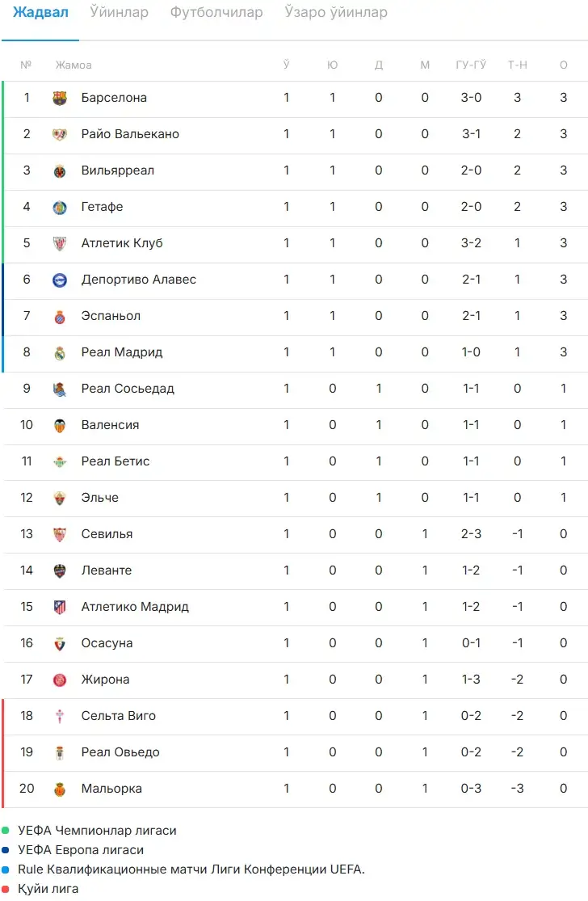Click the Getafe blue badge
The image size is (588, 901).
point(60,208)
